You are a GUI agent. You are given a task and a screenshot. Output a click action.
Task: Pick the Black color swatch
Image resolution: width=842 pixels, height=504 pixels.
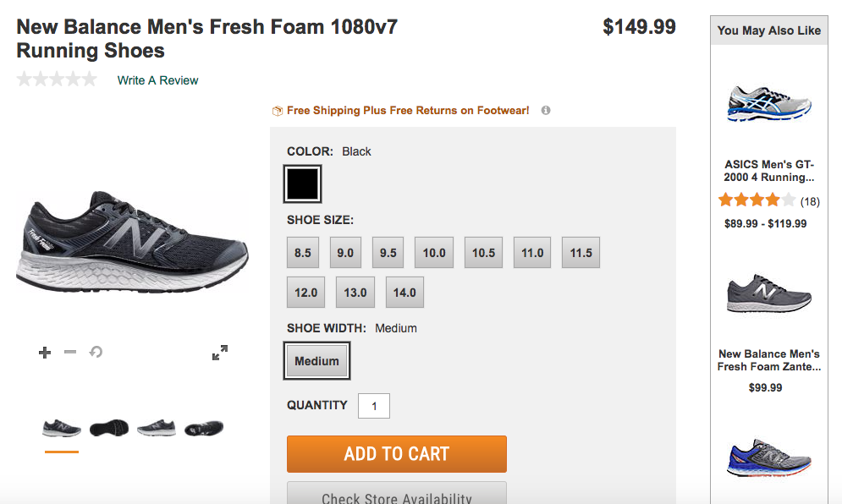(303, 184)
